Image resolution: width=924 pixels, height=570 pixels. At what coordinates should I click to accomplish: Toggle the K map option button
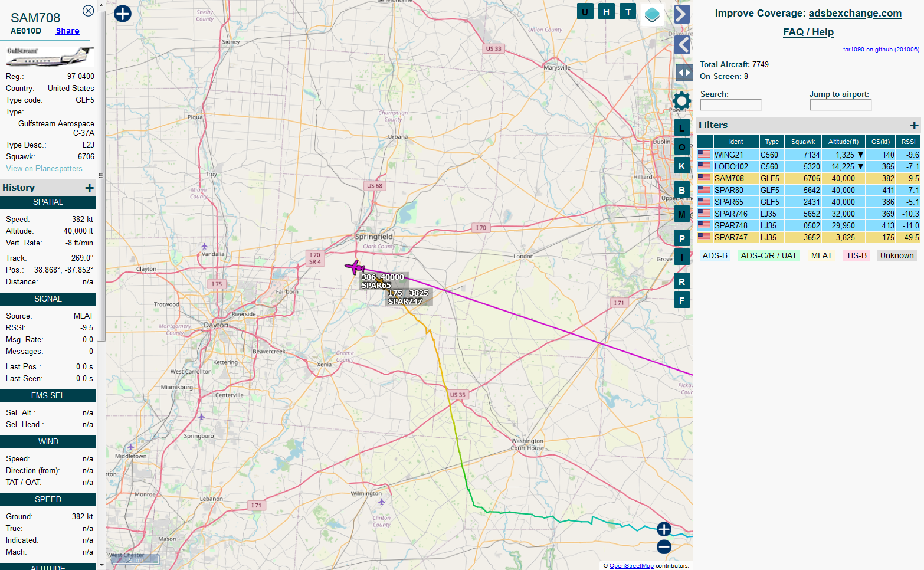pyautogui.click(x=681, y=166)
